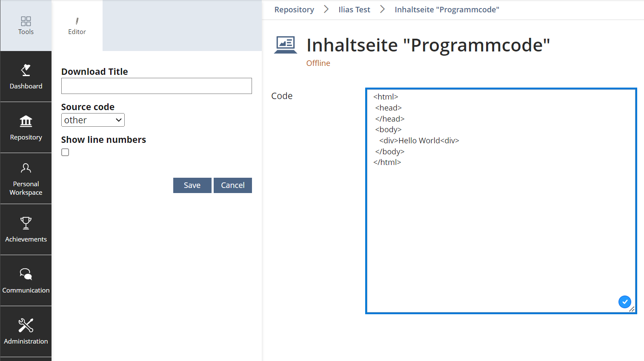644x361 pixels.
Task: Open Personal Workspace from the sidebar
Action: point(26,179)
